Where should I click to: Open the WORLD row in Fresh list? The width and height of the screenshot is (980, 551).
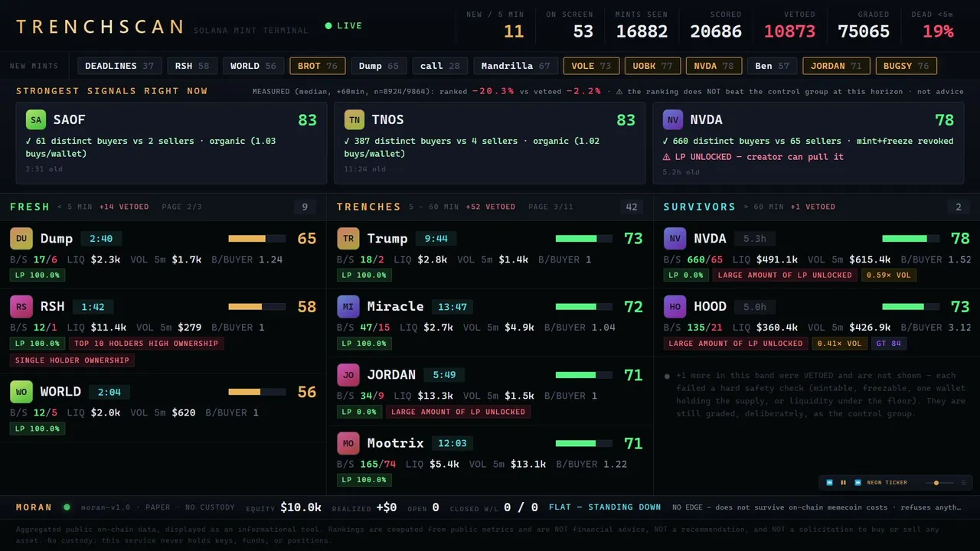(163, 408)
